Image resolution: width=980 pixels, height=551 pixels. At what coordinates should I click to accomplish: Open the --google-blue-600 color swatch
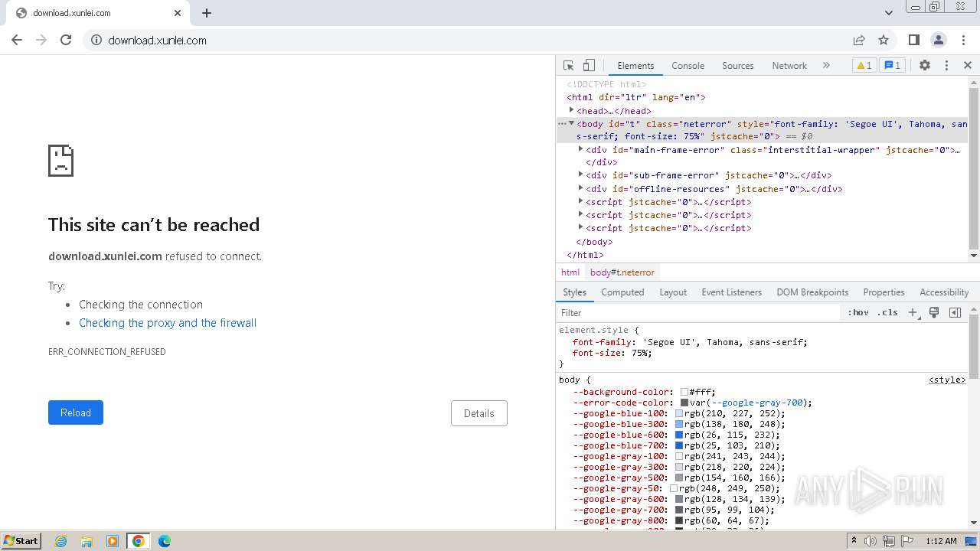pos(679,435)
